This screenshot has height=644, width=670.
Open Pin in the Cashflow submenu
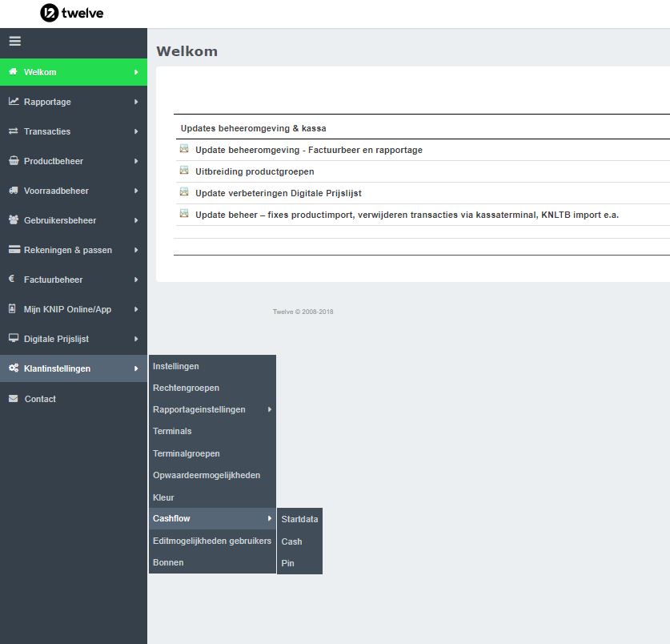288,563
